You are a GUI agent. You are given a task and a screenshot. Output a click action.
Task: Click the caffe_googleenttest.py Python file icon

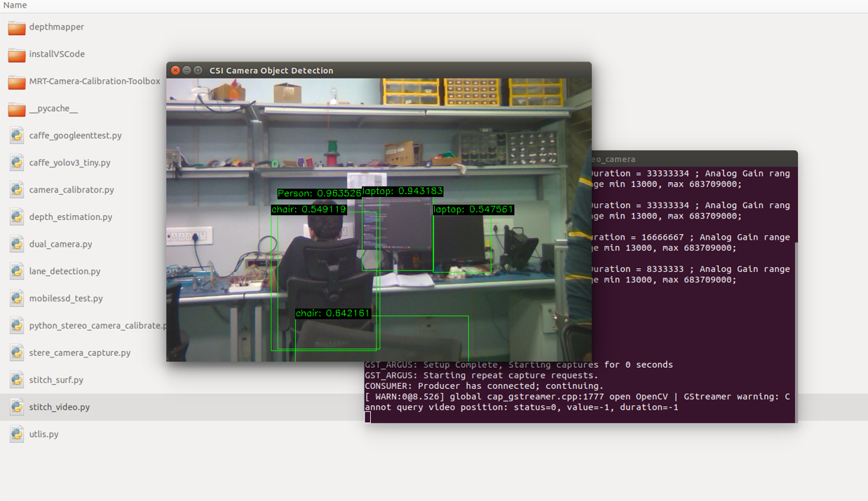tap(17, 136)
